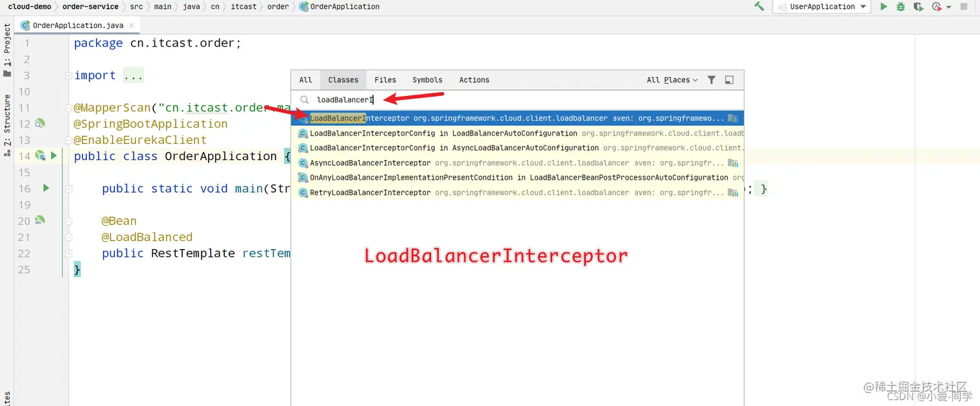
Task: Collapse the annotation block at @MapperScan line
Action: pyautogui.click(x=68, y=108)
